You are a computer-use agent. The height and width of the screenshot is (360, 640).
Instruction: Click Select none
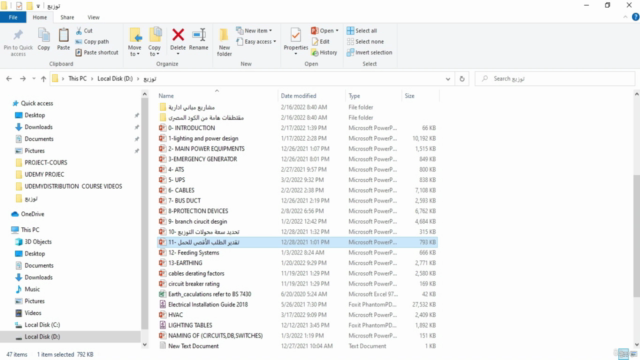[365, 42]
